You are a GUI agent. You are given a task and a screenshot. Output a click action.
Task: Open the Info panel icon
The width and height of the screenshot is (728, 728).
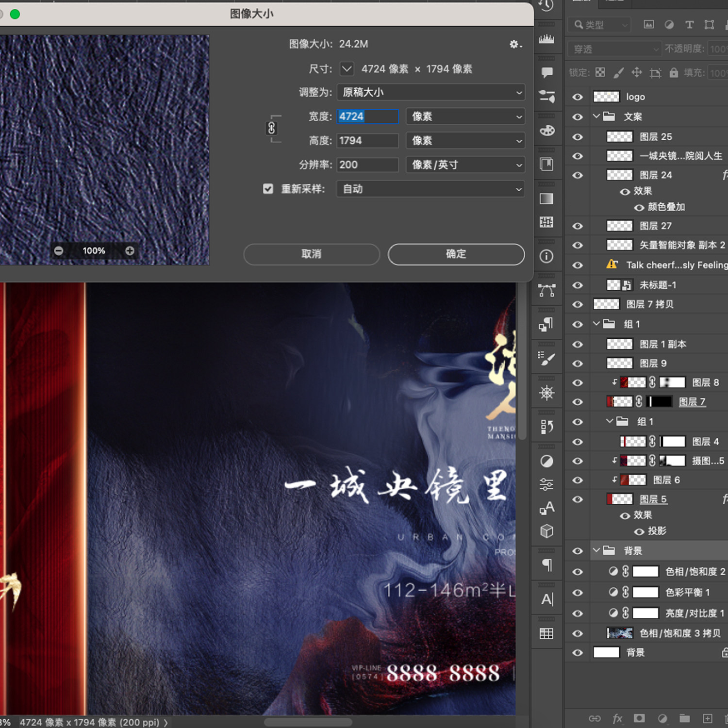click(x=546, y=256)
